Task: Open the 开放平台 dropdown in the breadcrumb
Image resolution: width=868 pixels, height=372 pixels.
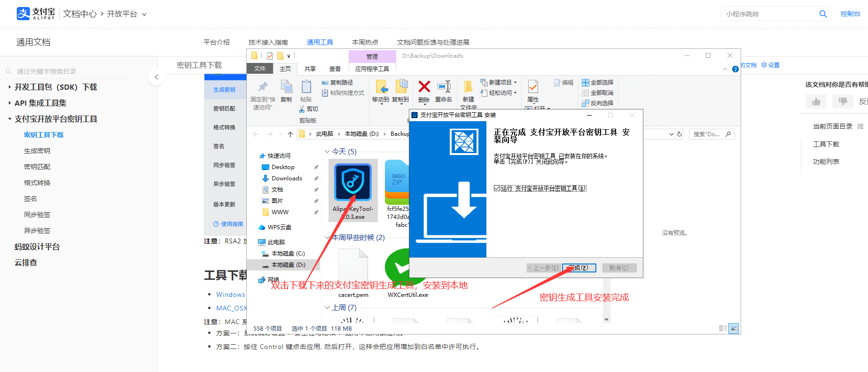Action: pos(126,14)
